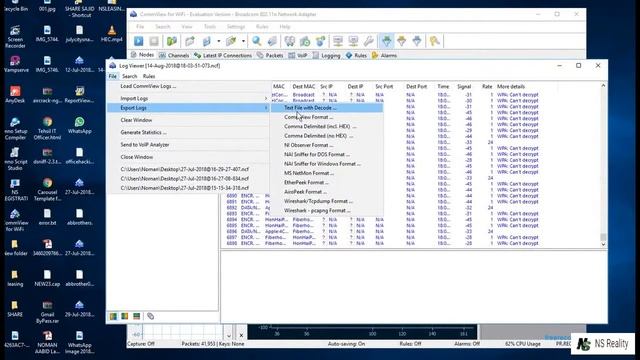Open the HEC.mp4 desktop file
This screenshot has height=360, width=640.
pyautogui.click(x=111, y=33)
